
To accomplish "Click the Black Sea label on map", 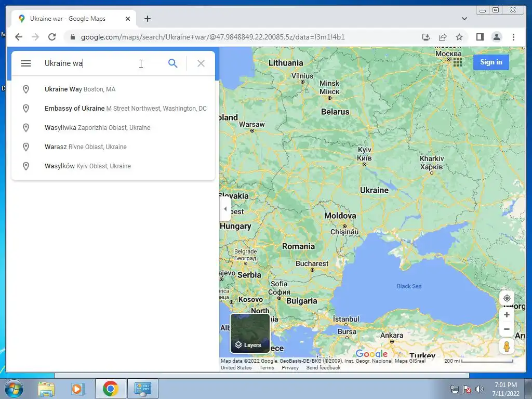I will [x=409, y=286].
